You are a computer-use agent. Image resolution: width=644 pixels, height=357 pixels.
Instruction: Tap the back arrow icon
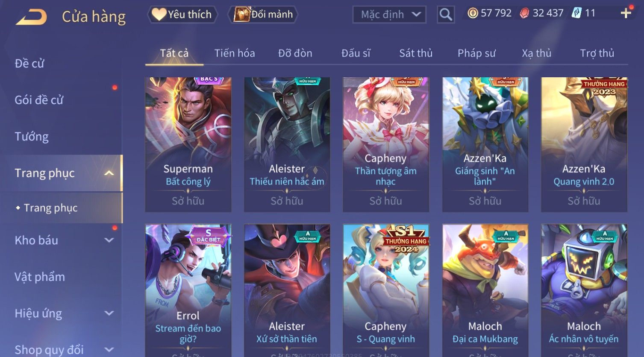31,17
